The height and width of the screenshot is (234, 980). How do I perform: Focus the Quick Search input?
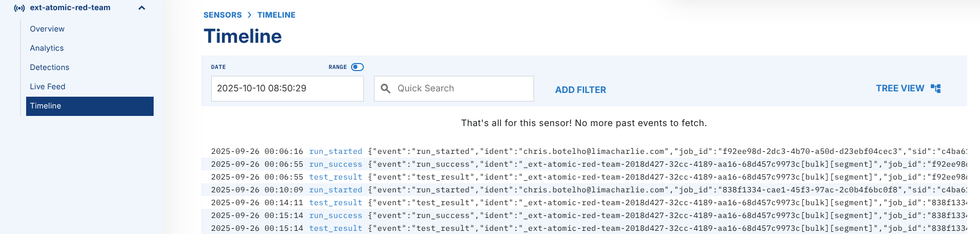pos(461,88)
